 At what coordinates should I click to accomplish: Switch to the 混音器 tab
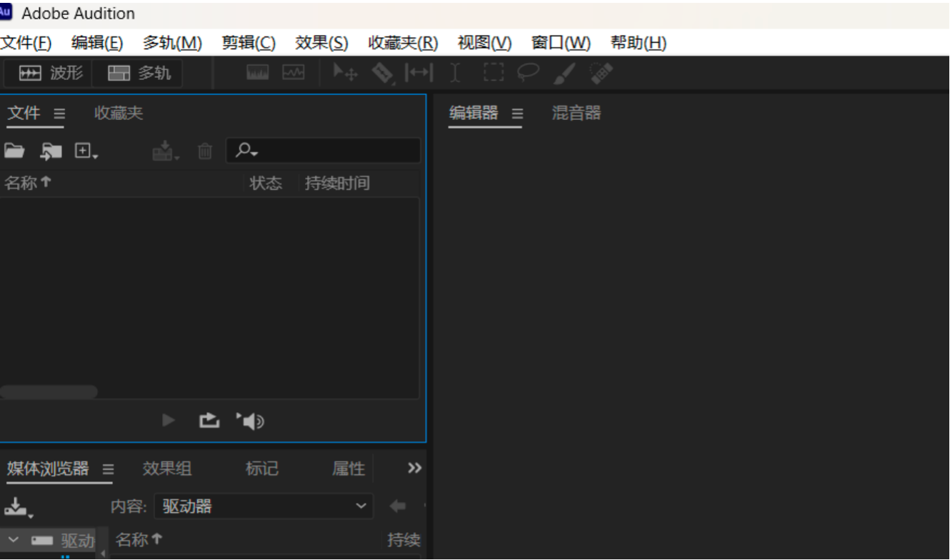click(x=576, y=113)
